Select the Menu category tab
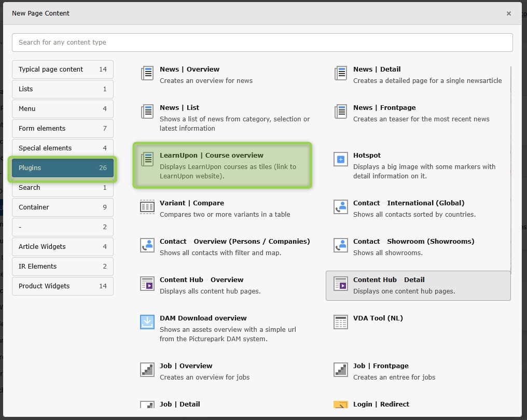Viewport: 527px width, 420px height. [x=63, y=109]
